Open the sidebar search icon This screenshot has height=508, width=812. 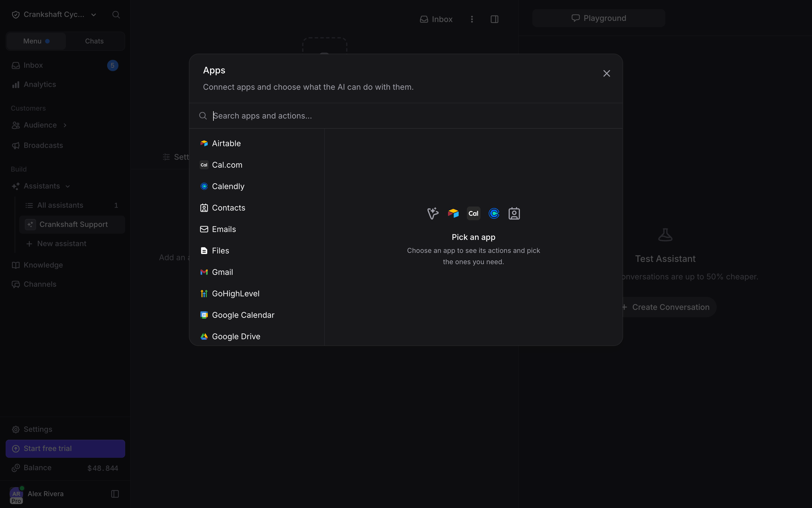[116, 15]
